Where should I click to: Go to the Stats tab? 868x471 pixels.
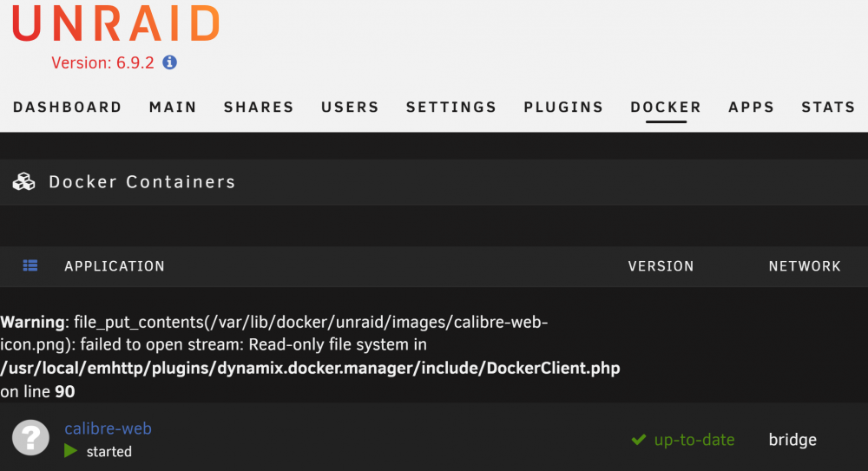[828, 107]
